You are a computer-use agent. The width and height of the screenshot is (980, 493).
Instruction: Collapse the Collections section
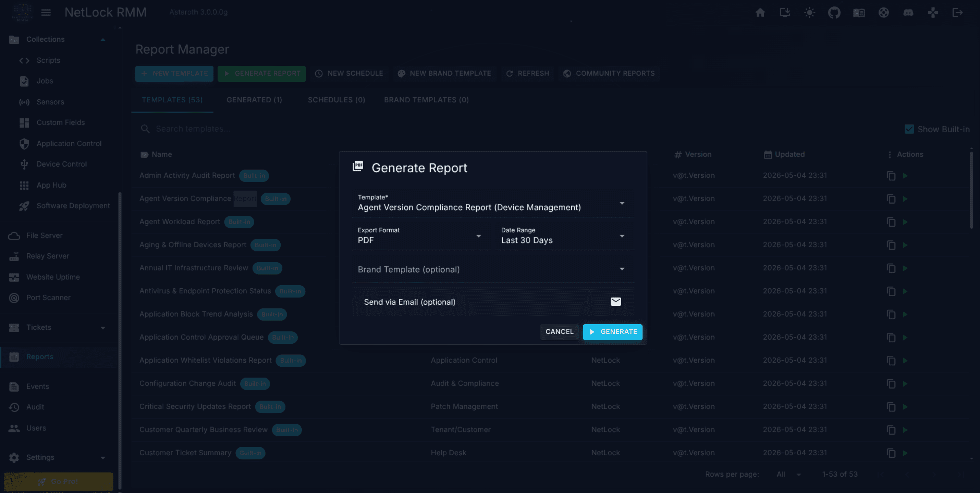tap(59, 39)
